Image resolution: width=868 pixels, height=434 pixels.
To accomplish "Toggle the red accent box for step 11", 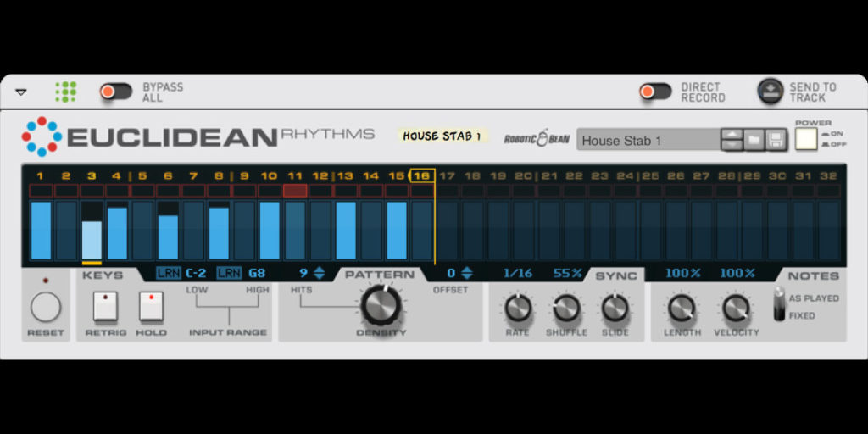I will point(295,191).
